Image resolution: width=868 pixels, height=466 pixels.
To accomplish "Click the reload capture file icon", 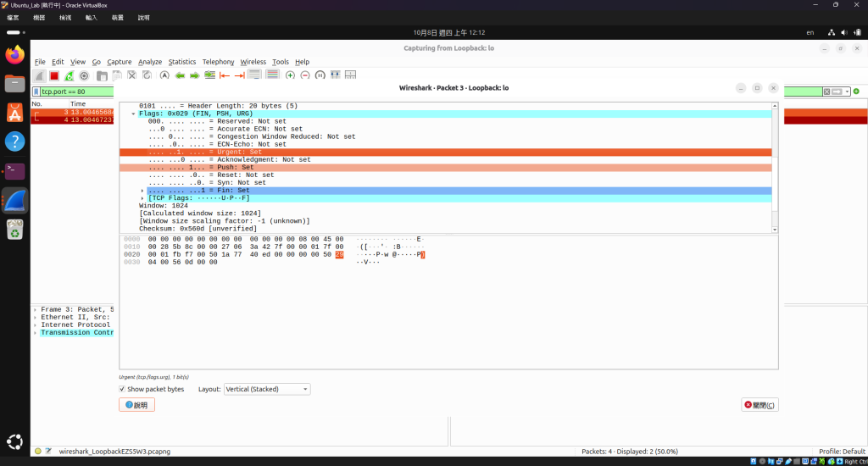I will click(147, 75).
